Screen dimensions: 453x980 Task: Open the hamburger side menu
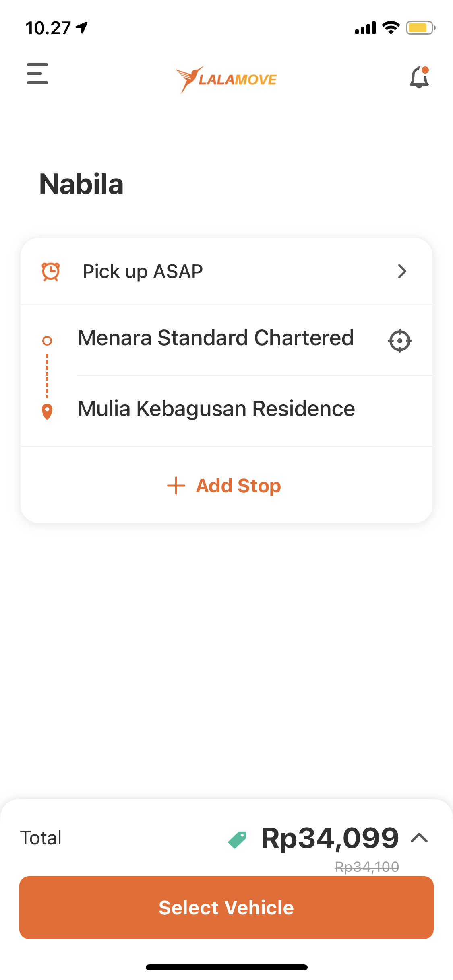pyautogui.click(x=37, y=74)
